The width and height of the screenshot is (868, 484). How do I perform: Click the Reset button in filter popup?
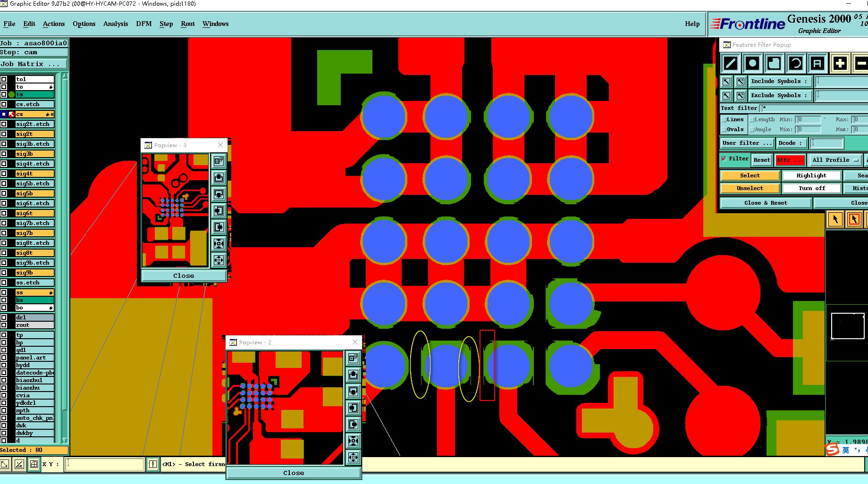point(762,160)
